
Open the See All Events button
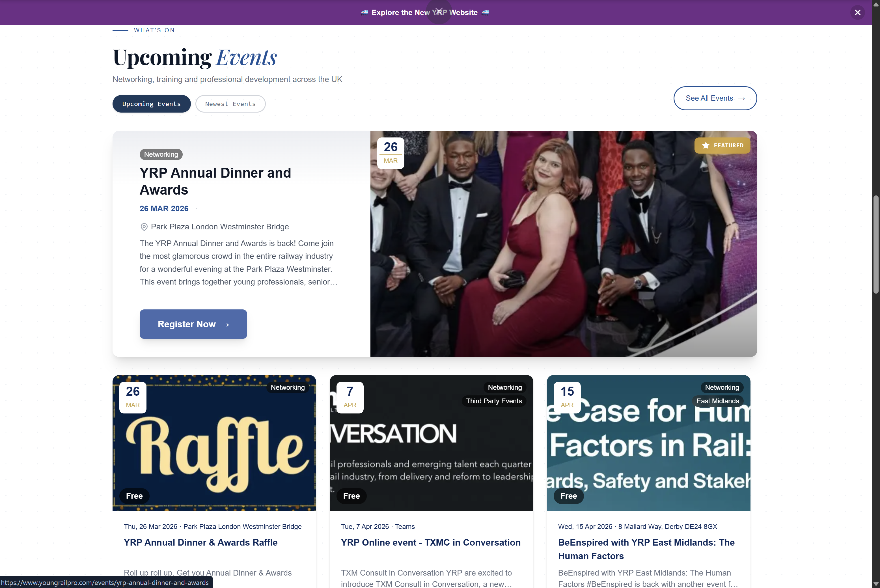715,98
